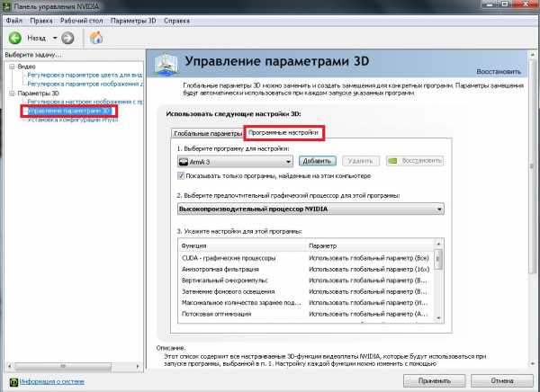Viewport: 540px width, 392px height.
Task: Switch to the Глобальные параметры tab
Action: click(208, 133)
